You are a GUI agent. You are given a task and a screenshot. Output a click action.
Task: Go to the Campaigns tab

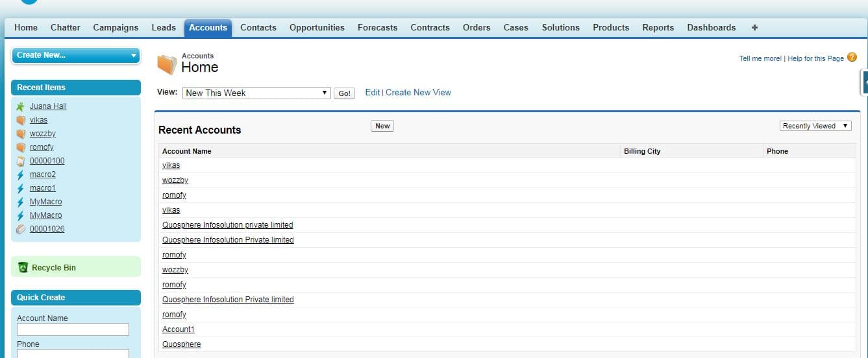(116, 27)
